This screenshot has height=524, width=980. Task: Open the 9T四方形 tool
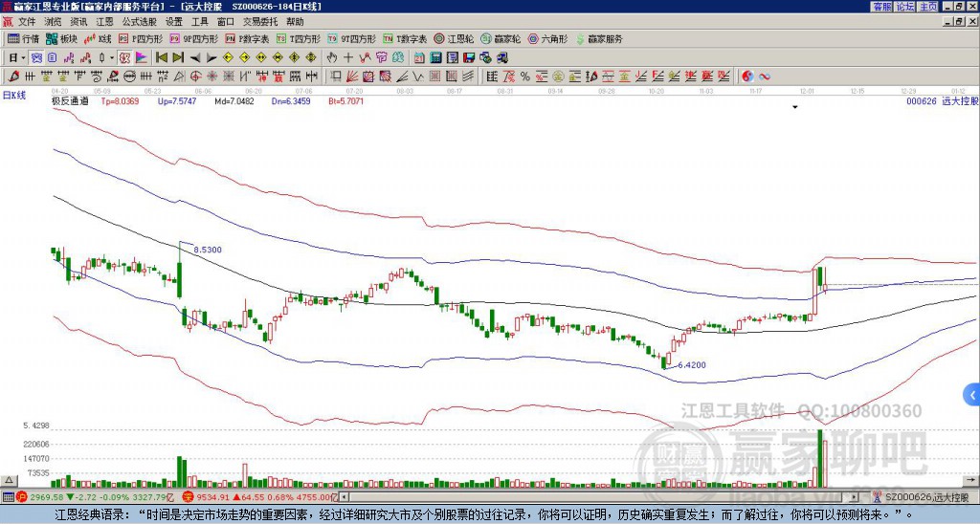tap(351, 38)
